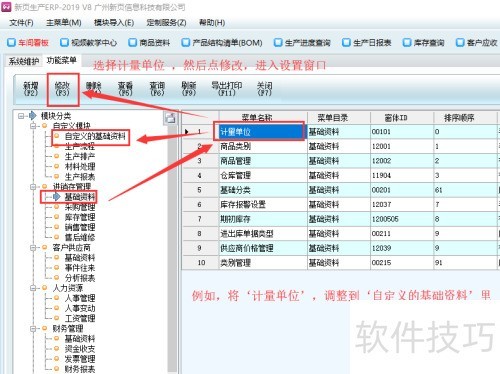Collapse the 模块分类 root node
500x374 pixels.
point(21,116)
